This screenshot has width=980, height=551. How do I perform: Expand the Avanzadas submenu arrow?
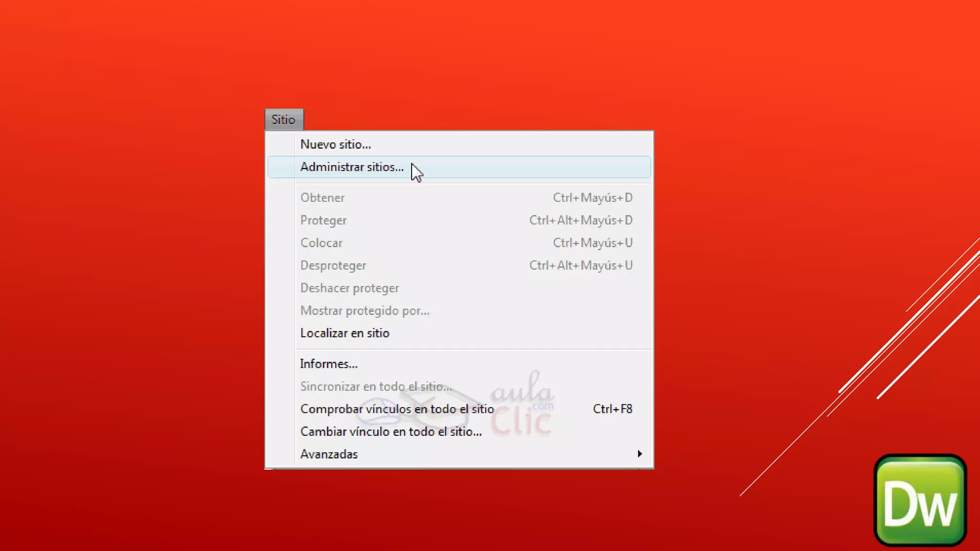[x=640, y=454]
